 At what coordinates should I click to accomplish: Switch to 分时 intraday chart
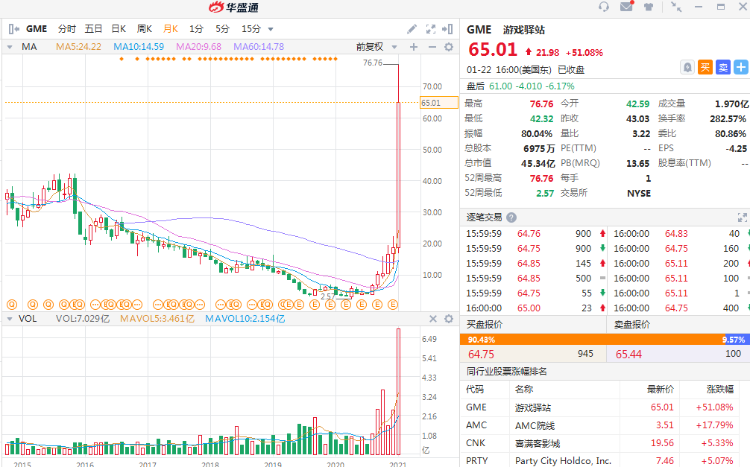point(67,29)
